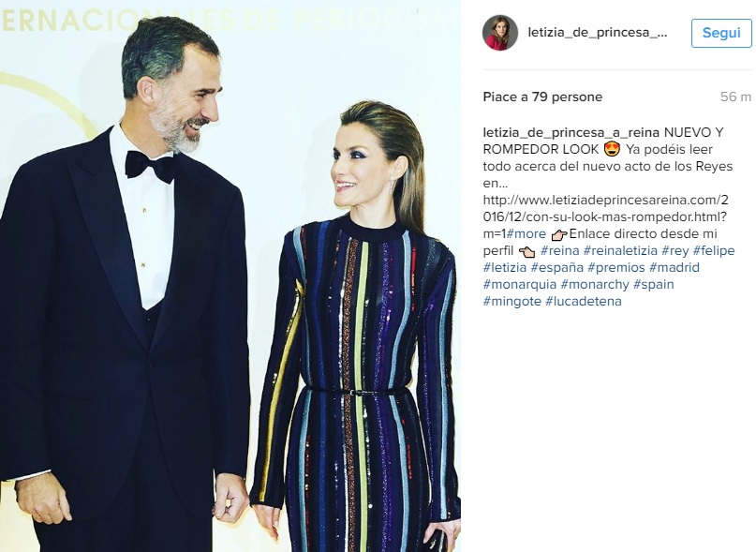Open the #premios hashtag
Image resolution: width=756 pixels, height=552 pixels.
click(616, 268)
